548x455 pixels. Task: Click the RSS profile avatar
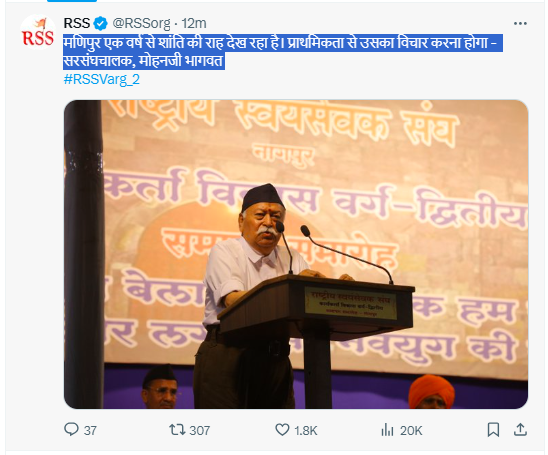(x=38, y=32)
